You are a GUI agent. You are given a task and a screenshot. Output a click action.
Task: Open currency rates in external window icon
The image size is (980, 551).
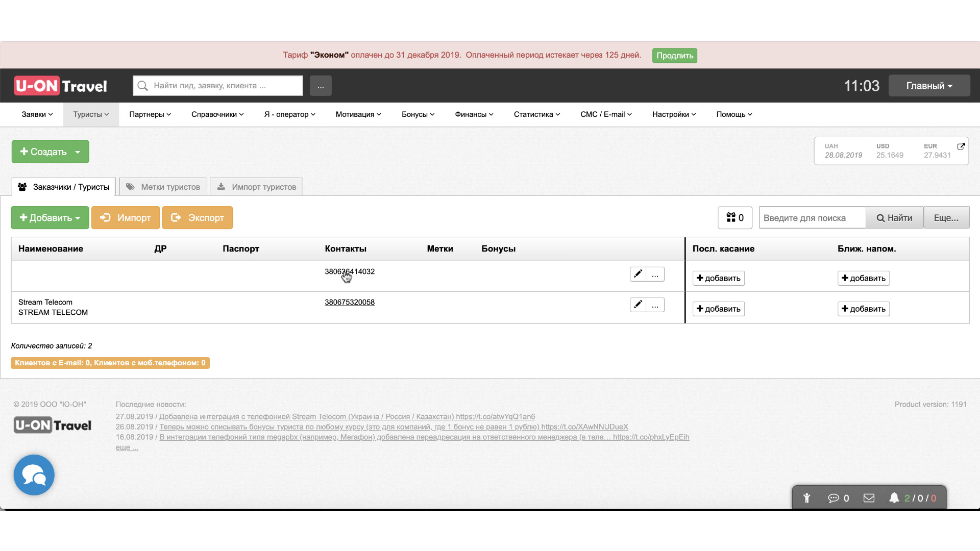click(x=961, y=146)
